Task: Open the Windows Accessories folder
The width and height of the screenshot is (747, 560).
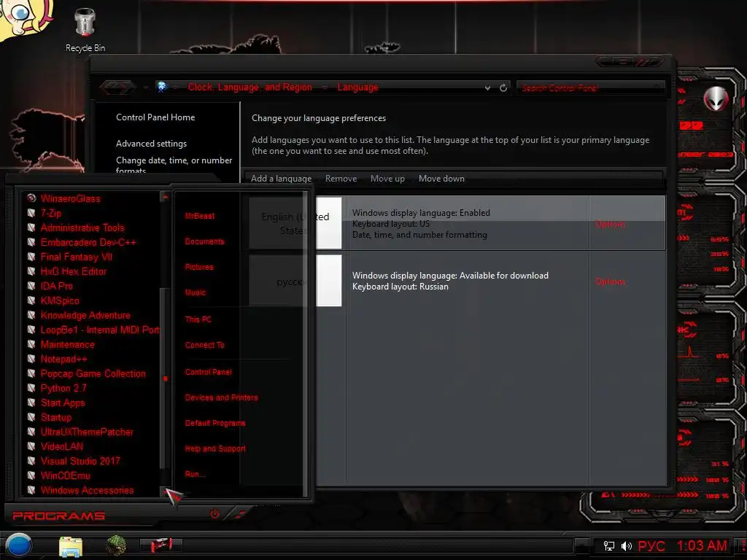Action: click(88, 490)
